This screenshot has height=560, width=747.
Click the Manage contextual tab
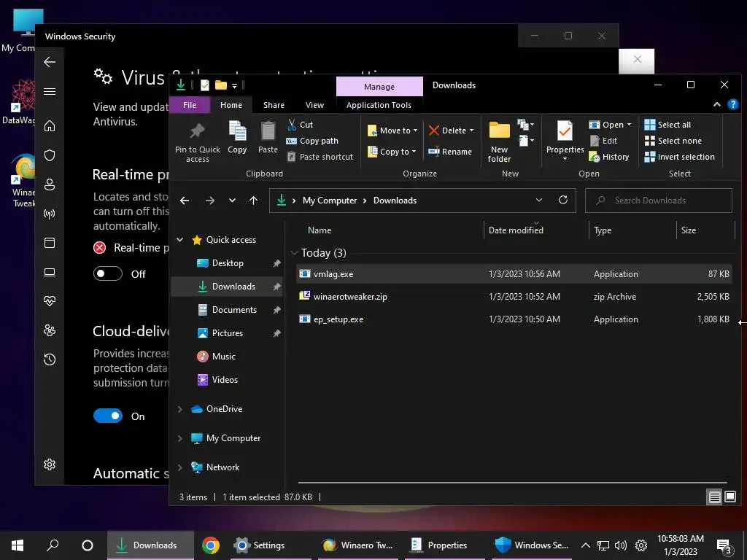pos(379,87)
